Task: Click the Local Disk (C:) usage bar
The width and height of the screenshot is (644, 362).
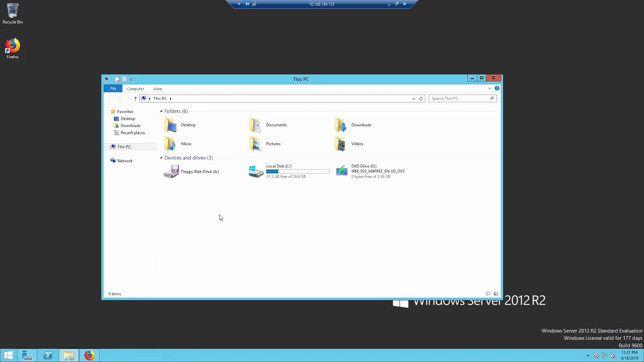Action: [298, 171]
